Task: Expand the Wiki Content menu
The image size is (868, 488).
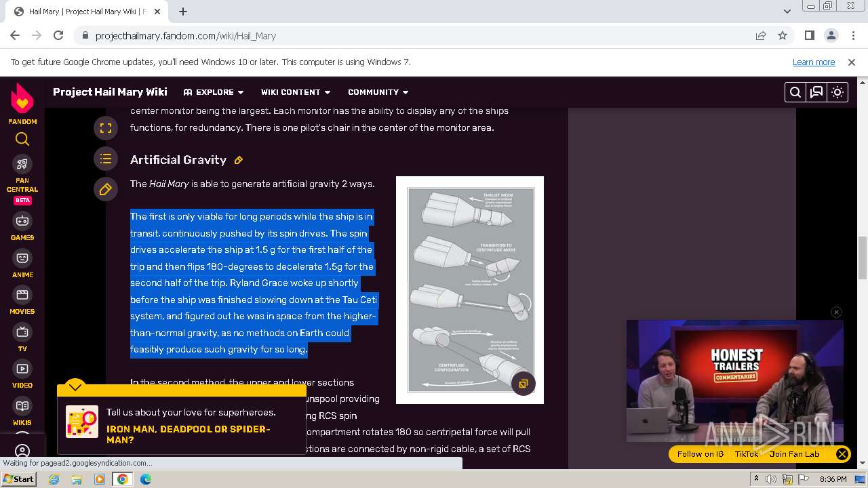Action: click(296, 92)
